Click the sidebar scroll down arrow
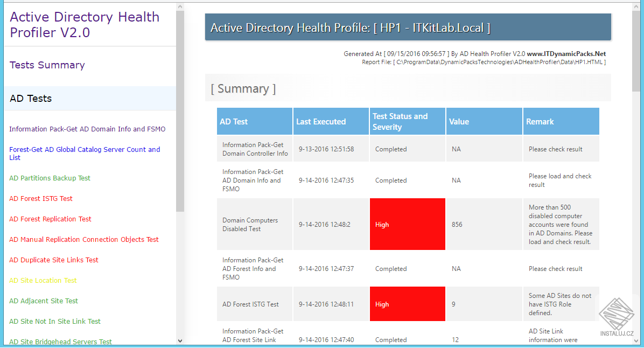 tap(180, 340)
